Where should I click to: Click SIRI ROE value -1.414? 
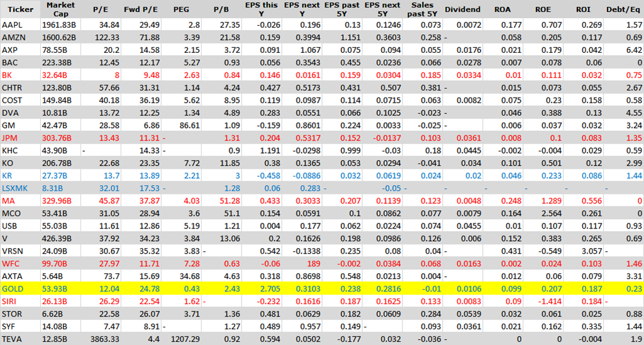tap(551, 302)
